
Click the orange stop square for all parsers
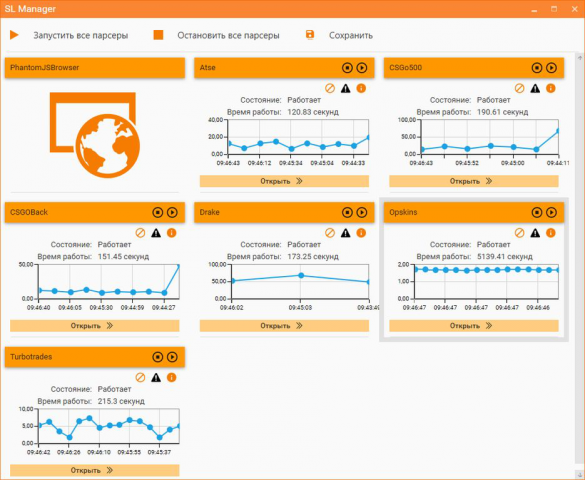[159, 35]
